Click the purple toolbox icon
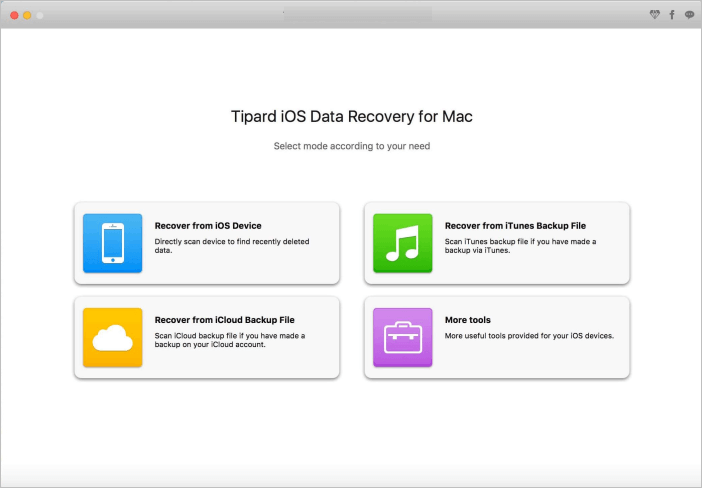The width and height of the screenshot is (702, 488). (x=402, y=338)
